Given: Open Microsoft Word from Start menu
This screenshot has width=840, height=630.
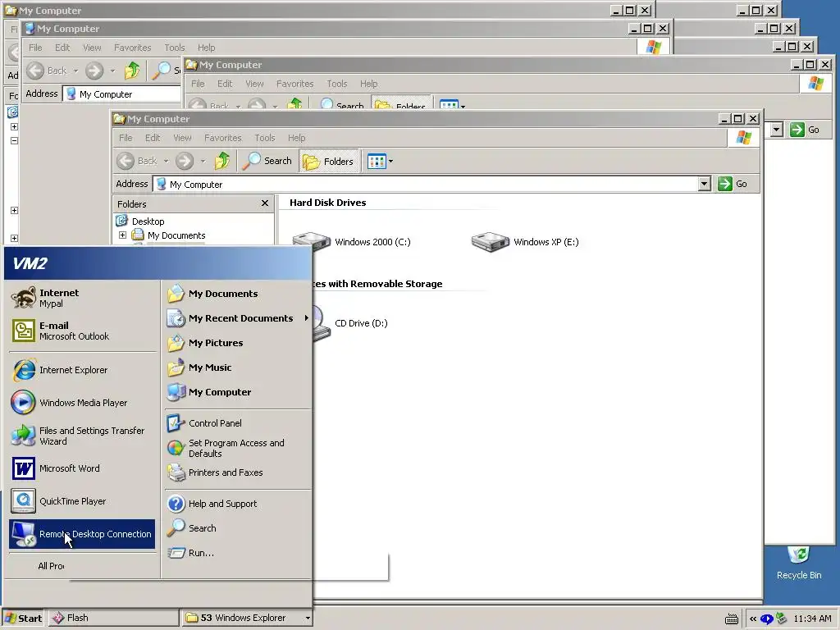Looking at the screenshot, I should pos(82,468).
